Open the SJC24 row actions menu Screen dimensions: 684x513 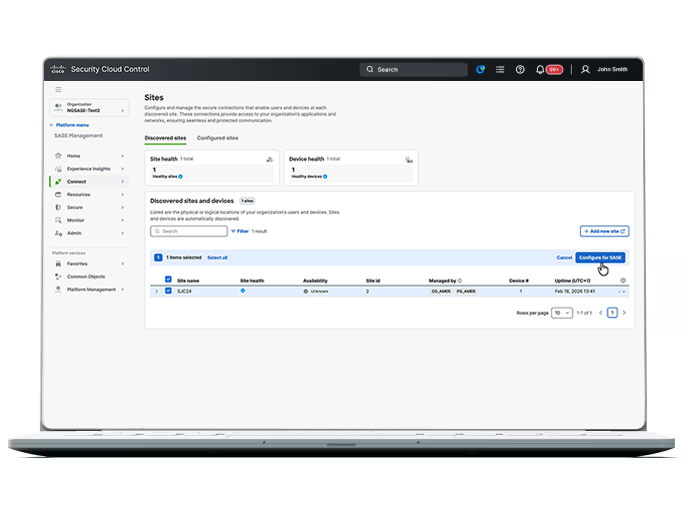(x=622, y=291)
